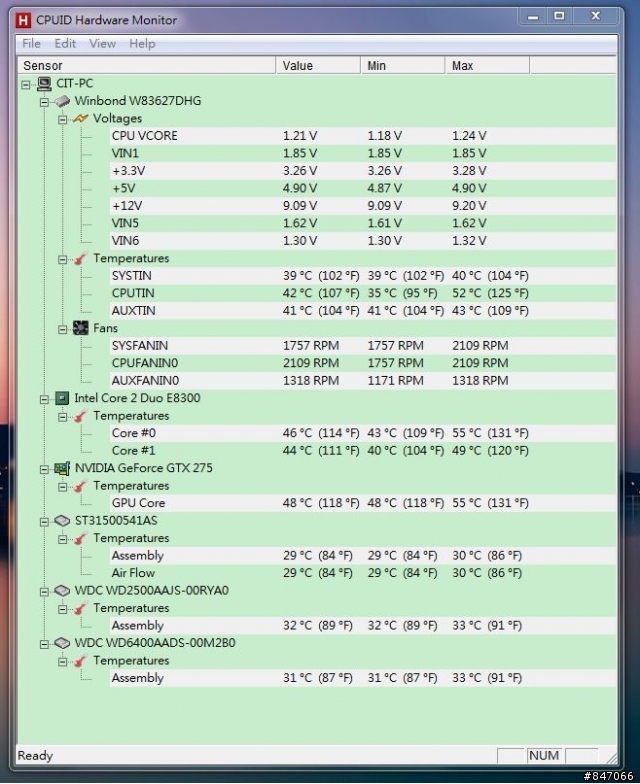This screenshot has width=640, height=784.
Task: Click thermometer icon under WDC WD2500AAJS
Action: (x=80, y=608)
